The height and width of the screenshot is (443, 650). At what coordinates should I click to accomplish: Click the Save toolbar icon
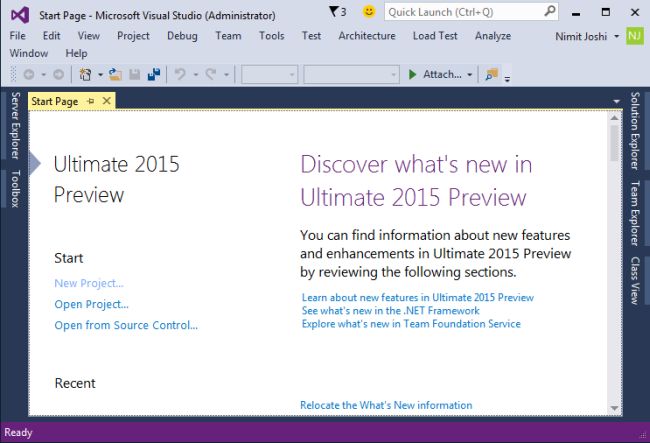coord(134,75)
